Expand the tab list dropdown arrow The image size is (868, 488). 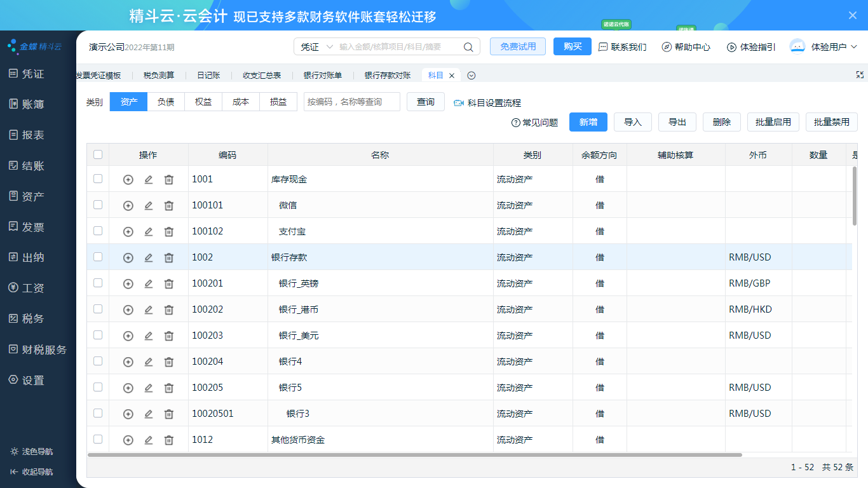pyautogui.click(x=471, y=76)
